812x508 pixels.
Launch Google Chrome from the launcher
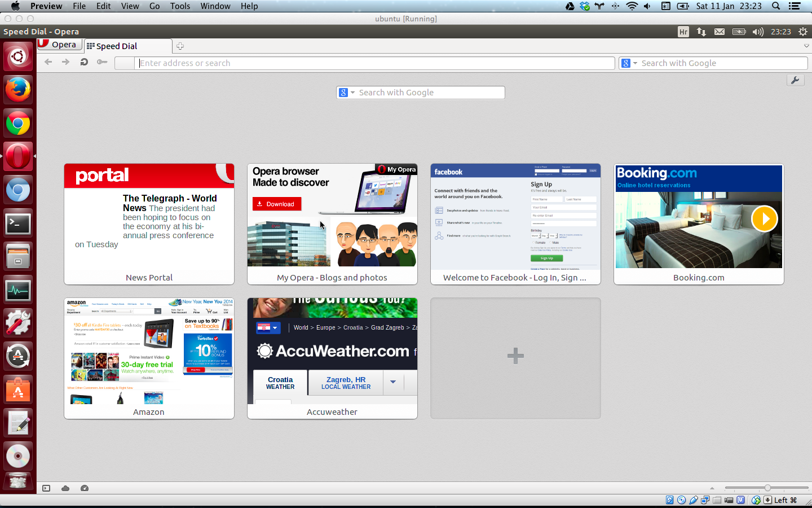click(x=18, y=123)
